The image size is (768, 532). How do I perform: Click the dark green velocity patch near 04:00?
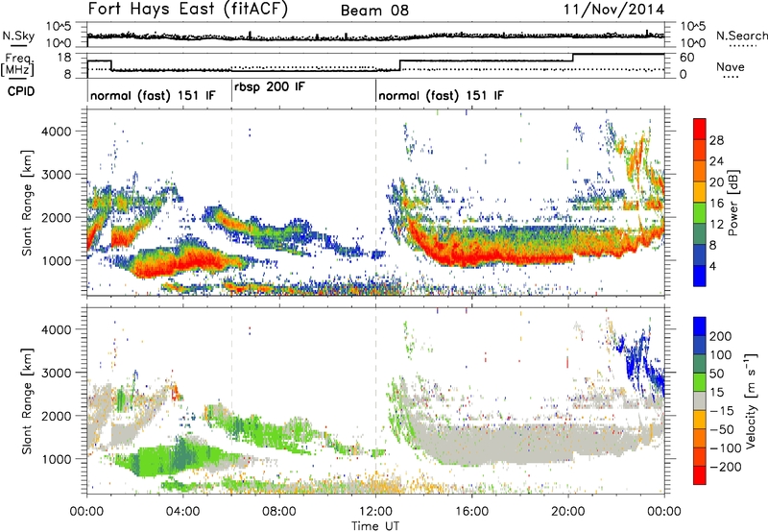[x=183, y=454]
